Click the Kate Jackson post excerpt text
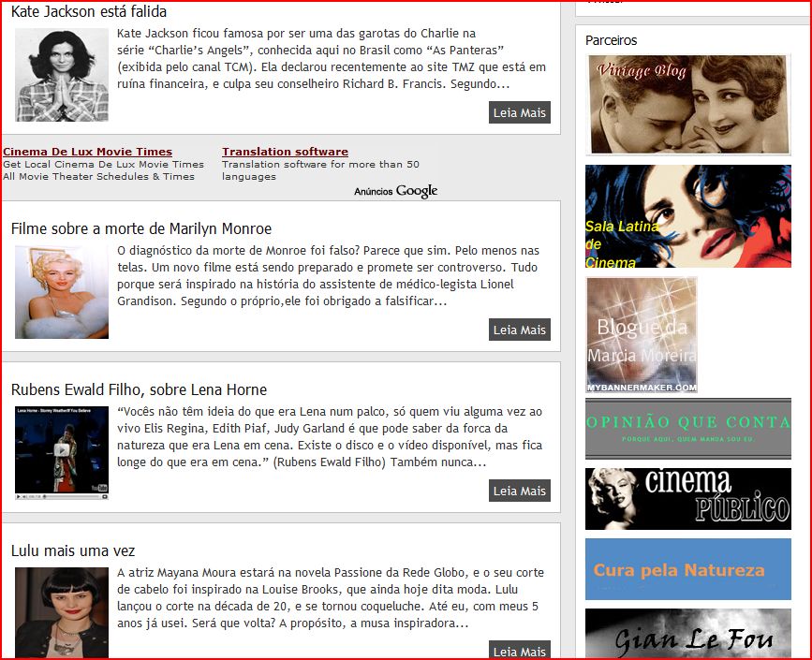Screen dimensions: 812x660 pyautogui.click(x=332, y=58)
